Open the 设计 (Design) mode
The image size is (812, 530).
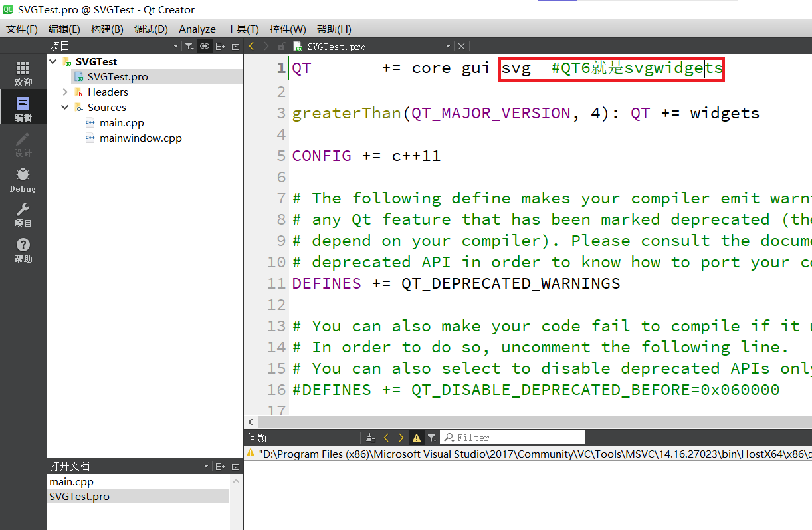click(x=23, y=144)
